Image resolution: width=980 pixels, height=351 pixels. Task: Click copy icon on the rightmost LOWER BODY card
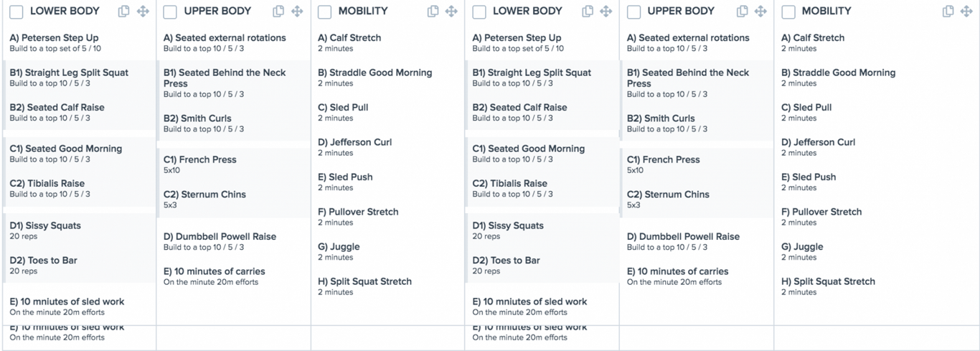click(x=588, y=11)
